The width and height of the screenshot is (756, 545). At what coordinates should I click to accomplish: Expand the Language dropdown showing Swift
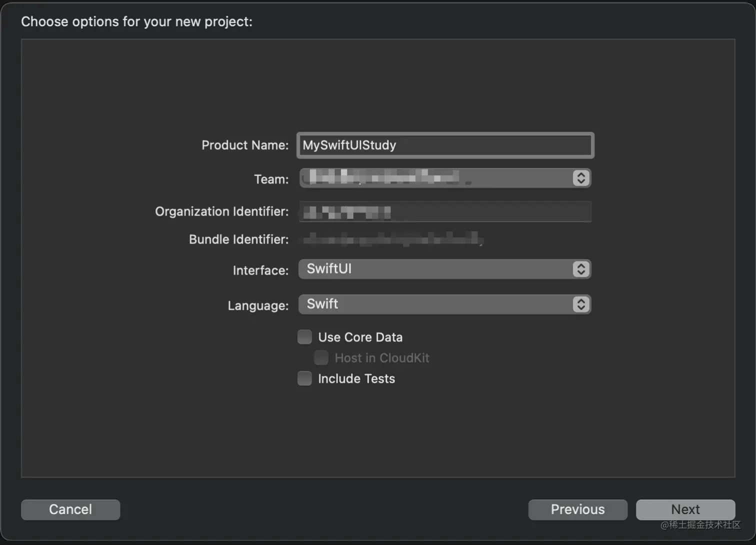(435, 304)
